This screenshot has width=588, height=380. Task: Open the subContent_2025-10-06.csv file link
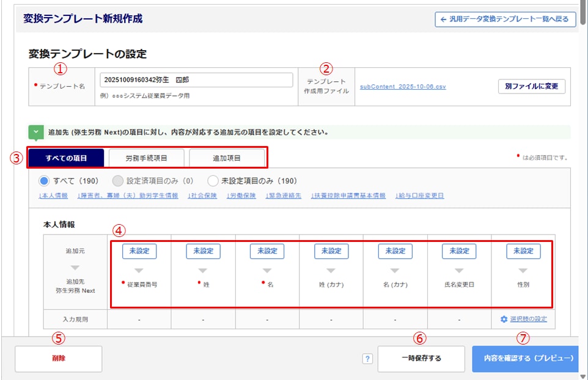(x=403, y=87)
